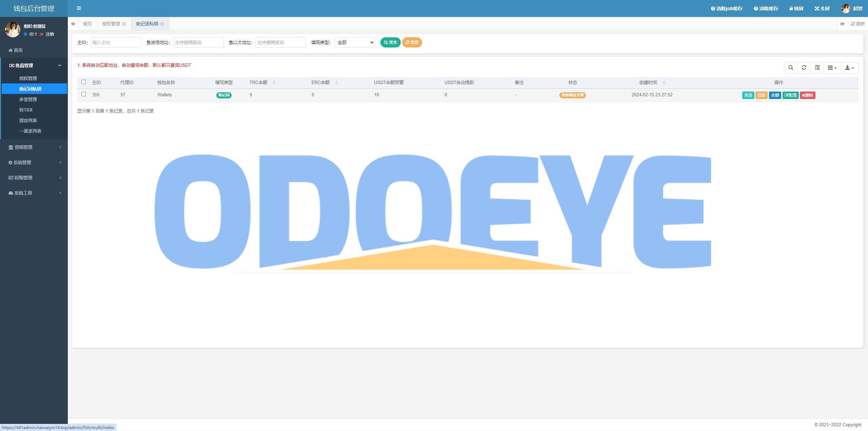Click the 主ID column header
Image resolution: width=868 pixels, height=431 pixels.
point(96,82)
